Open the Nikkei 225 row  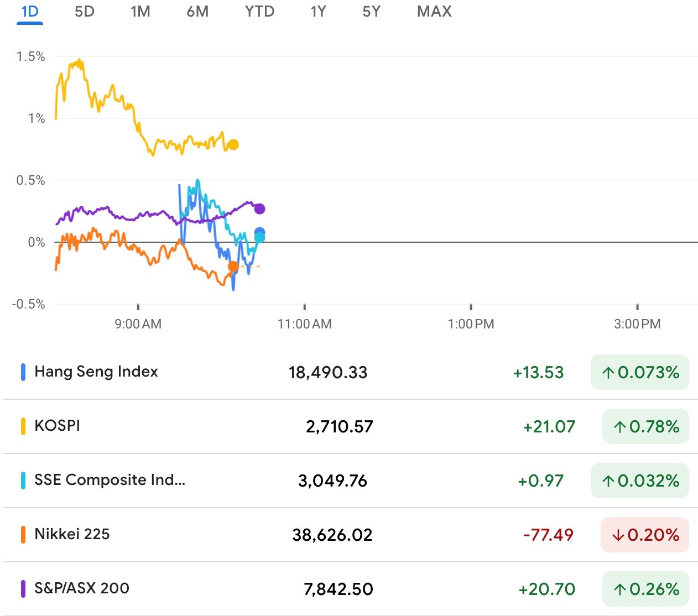351,535
